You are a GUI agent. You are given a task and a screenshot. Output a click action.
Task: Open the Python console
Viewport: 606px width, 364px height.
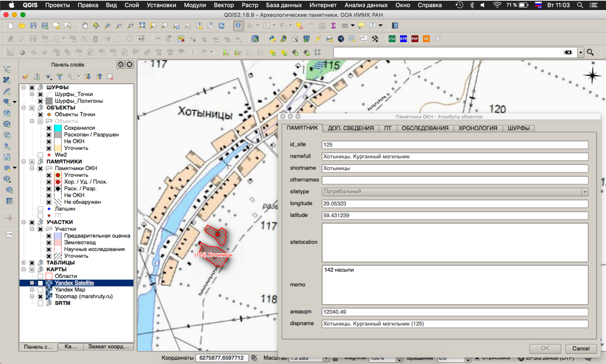click(x=272, y=39)
